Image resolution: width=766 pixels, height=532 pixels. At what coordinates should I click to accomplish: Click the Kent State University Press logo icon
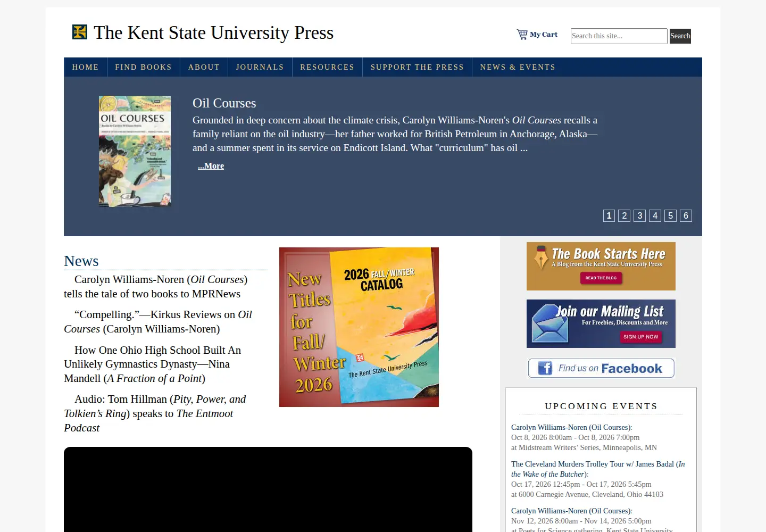(x=80, y=32)
